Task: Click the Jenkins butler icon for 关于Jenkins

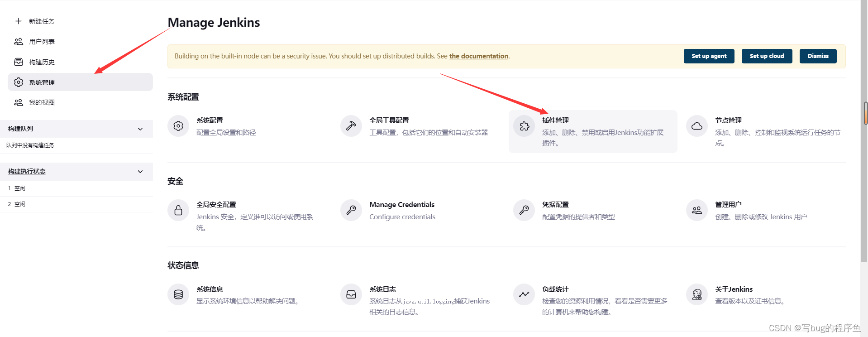Action: (697, 294)
